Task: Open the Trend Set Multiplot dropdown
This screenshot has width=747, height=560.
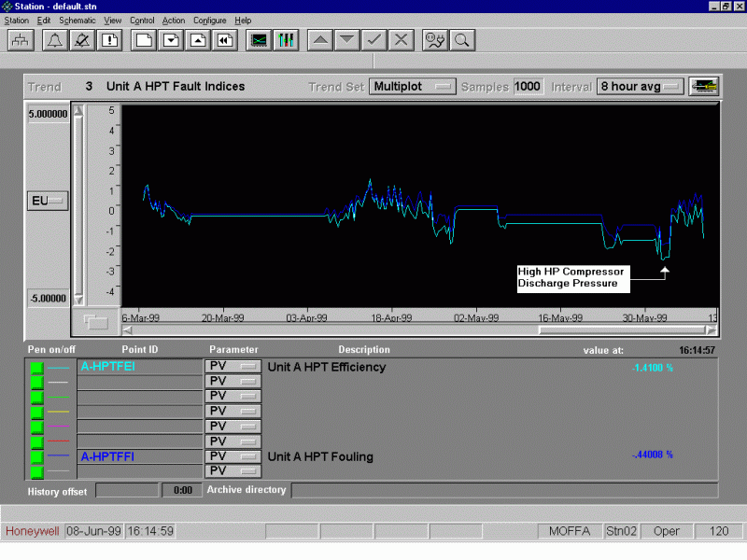Action: [x=413, y=87]
